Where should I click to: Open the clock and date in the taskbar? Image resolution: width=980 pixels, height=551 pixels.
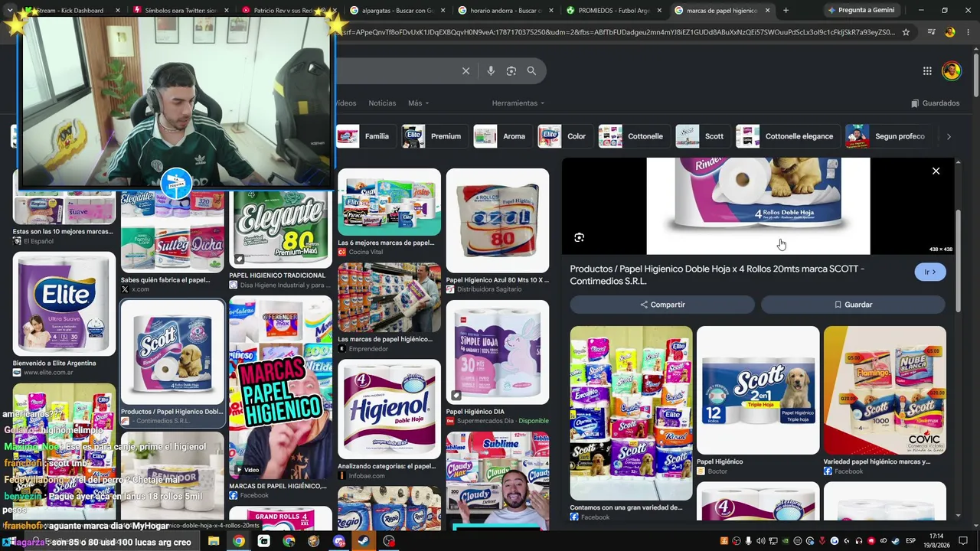[x=936, y=541]
